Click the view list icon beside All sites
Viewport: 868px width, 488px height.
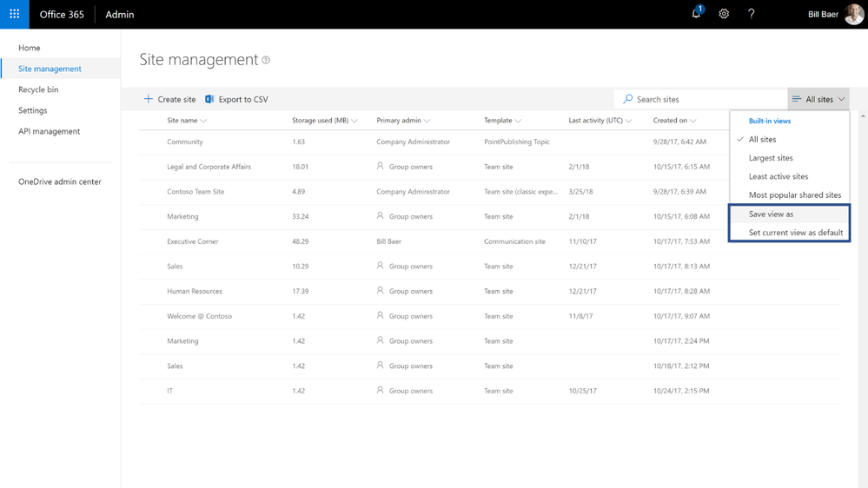796,99
